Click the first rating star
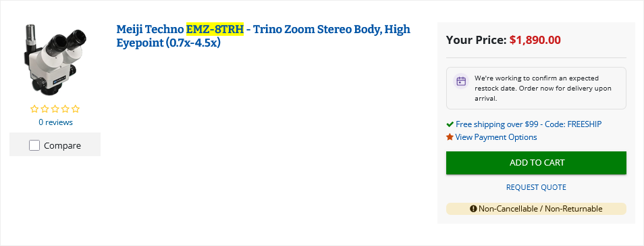 pos(34,109)
